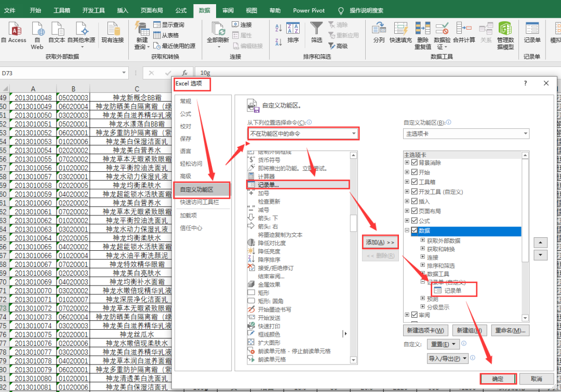This screenshot has height=392, width=561.
Task: Toggle the 公式 tab checkbox
Action: [x=415, y=220]
